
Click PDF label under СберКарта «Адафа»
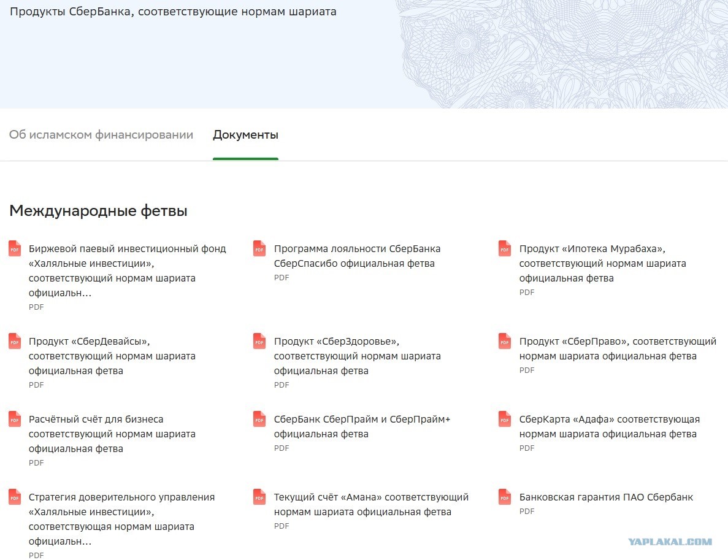pos(526,448)
